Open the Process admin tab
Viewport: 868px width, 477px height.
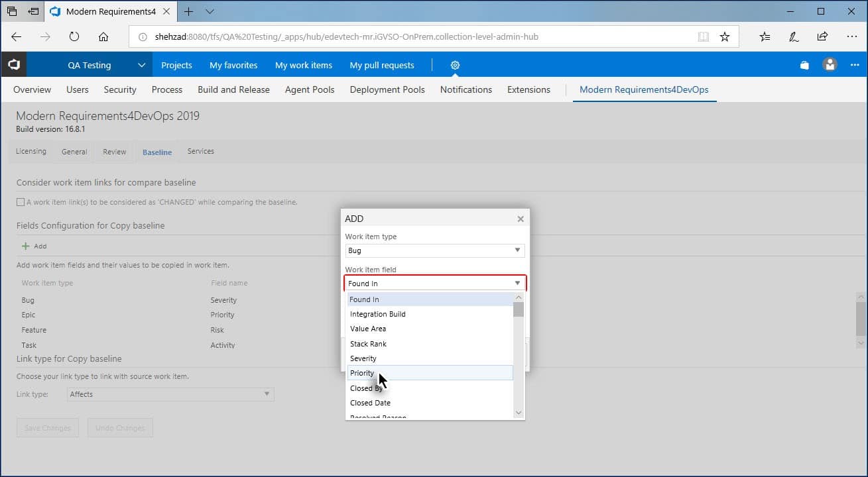point(167,89)
